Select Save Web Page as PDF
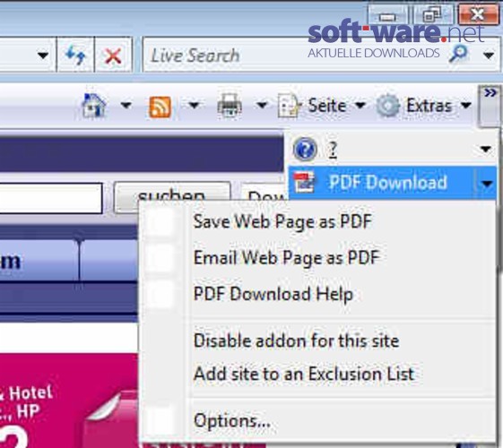This screenshot has width=503, height=448. 282,221
